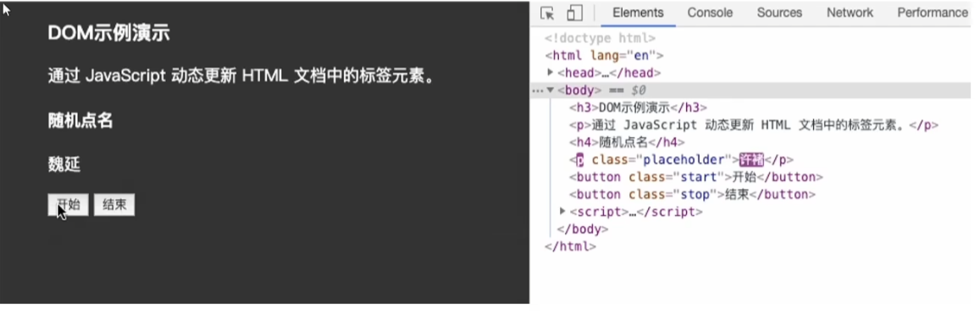Click the ellipsis beside the body node
Viewport: 980px width, 313px height.
[x=537, y=91]
